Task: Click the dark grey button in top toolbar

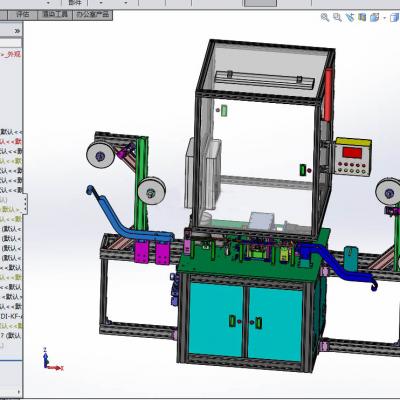Action: pos(260,3)
